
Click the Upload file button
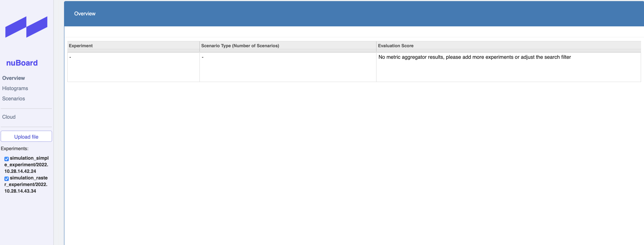(26, 136)
